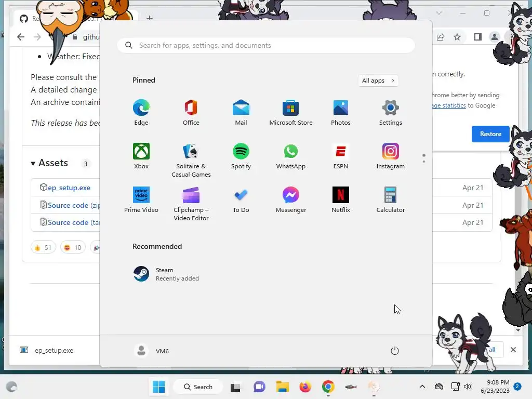
Task: Close the Chrome downloads bar
Action: pos(513,350)
